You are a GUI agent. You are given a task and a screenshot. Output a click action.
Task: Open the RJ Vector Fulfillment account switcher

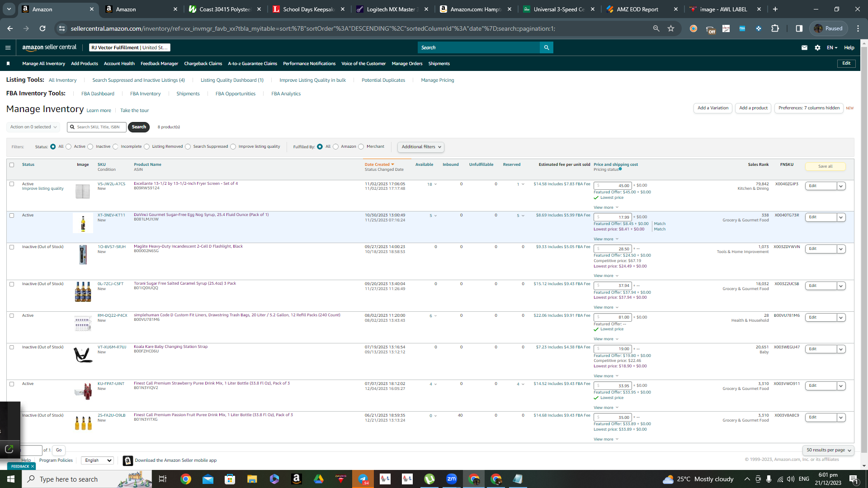[x=129, y=47]
